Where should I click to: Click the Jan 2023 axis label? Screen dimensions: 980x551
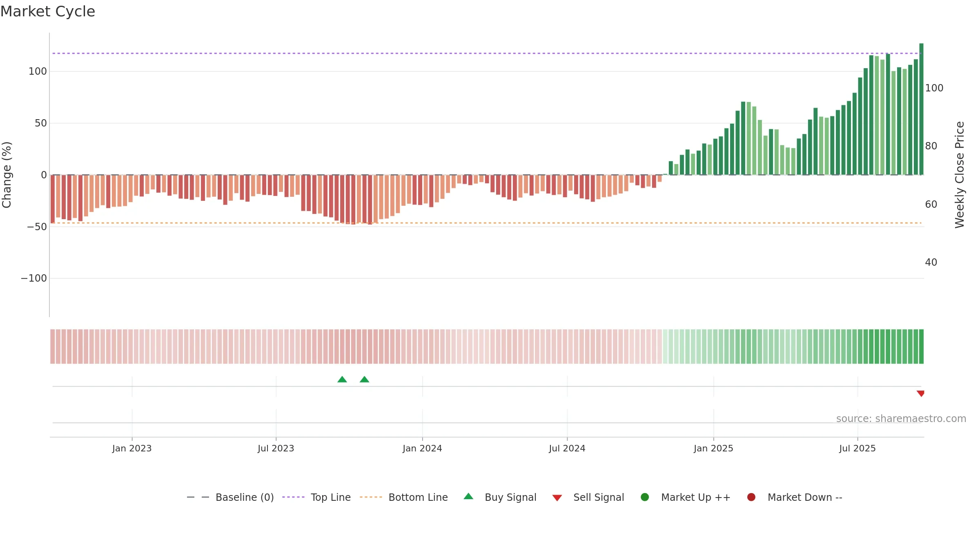(x=132, y=449)
